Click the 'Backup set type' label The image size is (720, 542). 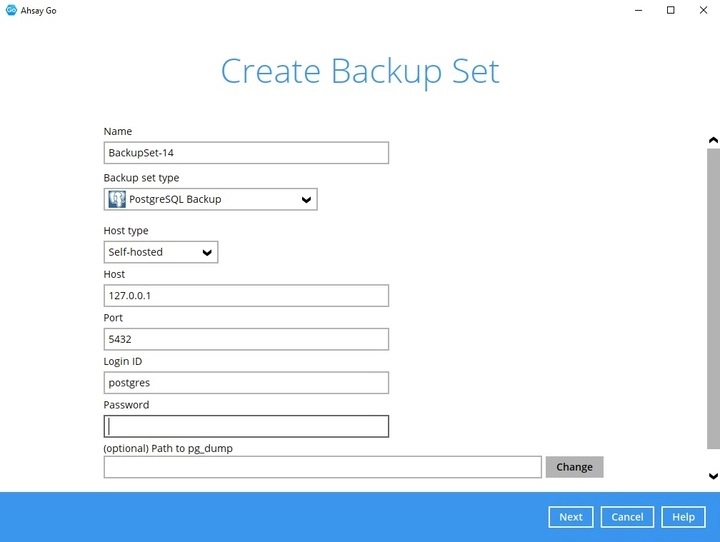(x=141, y=178)
